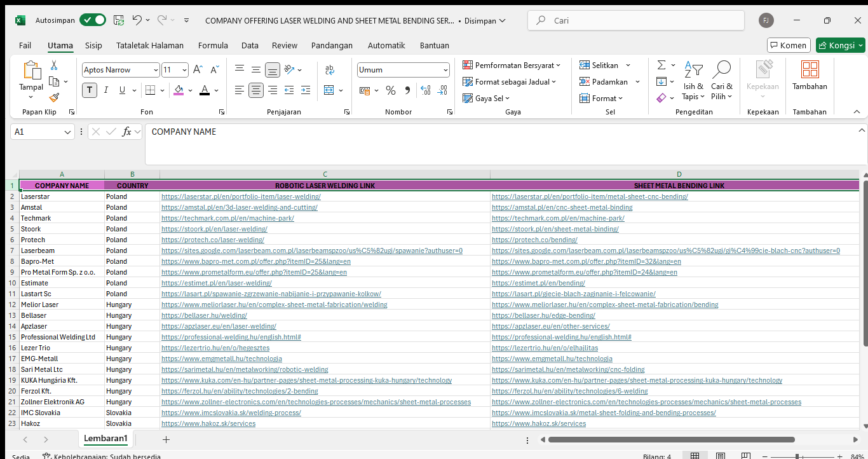This screenshot has width=868, height=459.
Task: Click the vertical scrollbar thumb
Action: 865,263
